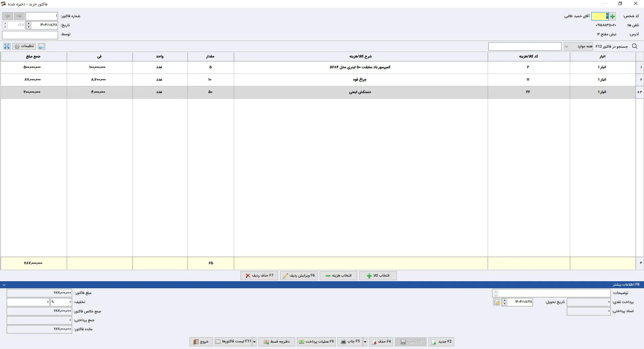
Task: Click F6 ویرایش ردیف edit row button
Action: (299, 276)
